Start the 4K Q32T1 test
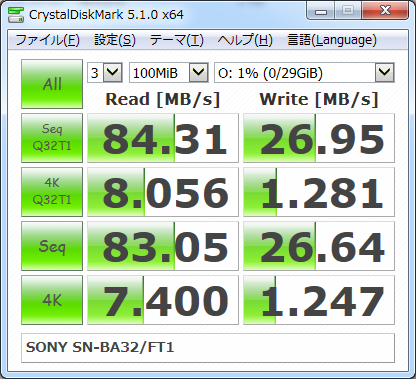416x379 pixels. 52,192
